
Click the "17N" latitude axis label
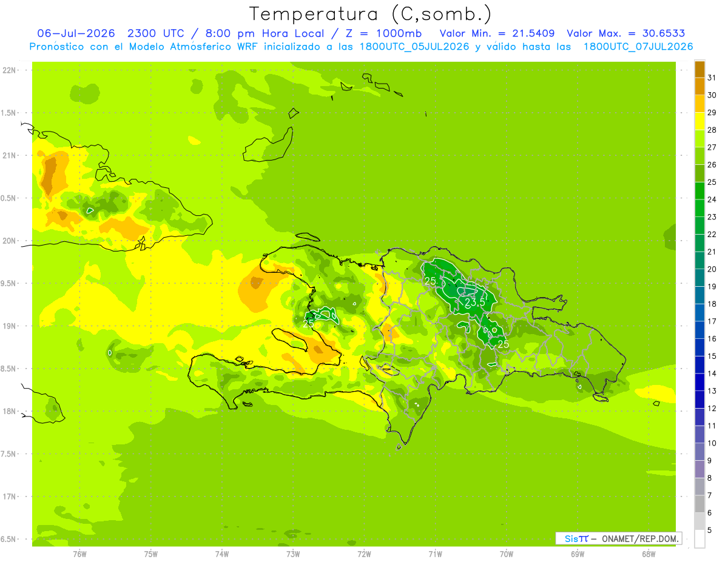click(10, 497)
